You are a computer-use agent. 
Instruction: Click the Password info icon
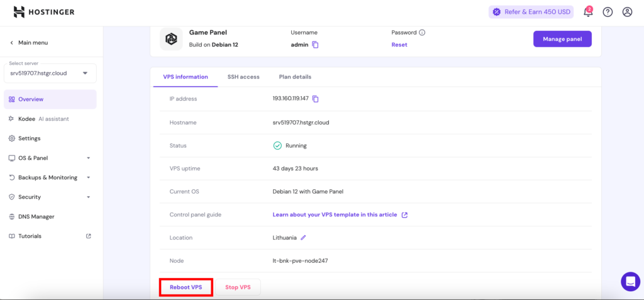click(422, 33)
